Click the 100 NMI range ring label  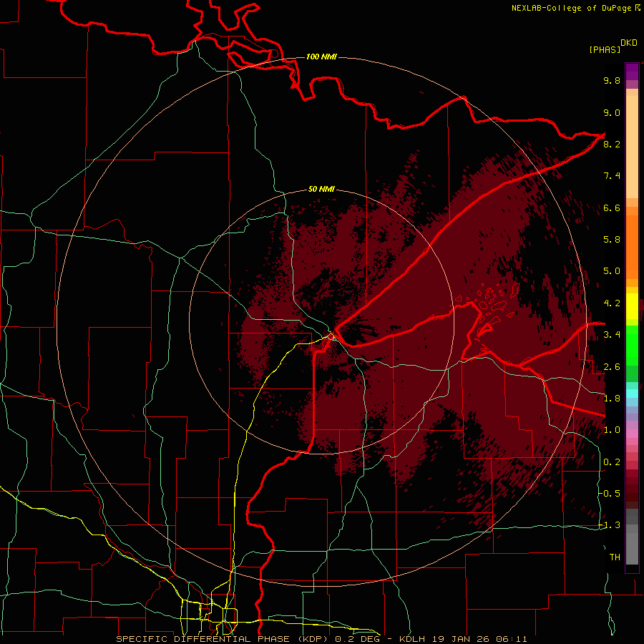click(x=321, y=57)
